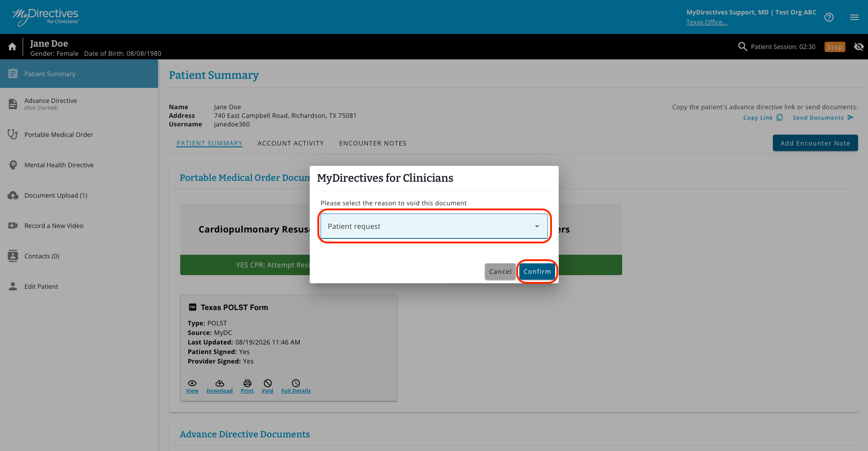Click the Add Encounter Note button
This screenshot has height=451, width=868.
pos(815,143)
